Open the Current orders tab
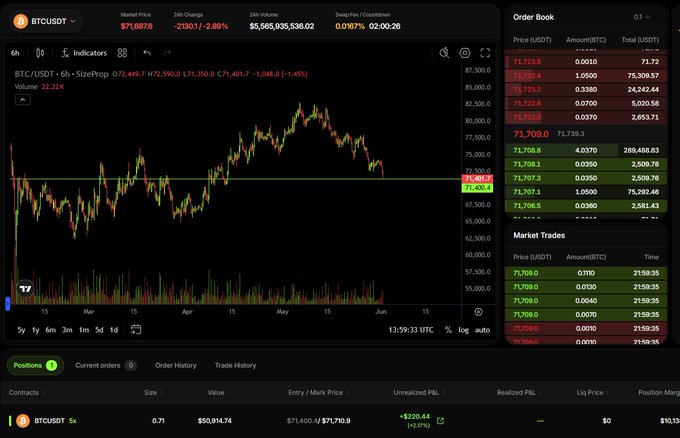 tap(106, 365)
